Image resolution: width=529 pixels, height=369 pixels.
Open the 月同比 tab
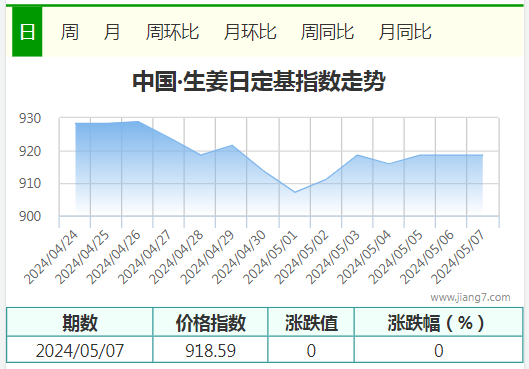[405, 32]
